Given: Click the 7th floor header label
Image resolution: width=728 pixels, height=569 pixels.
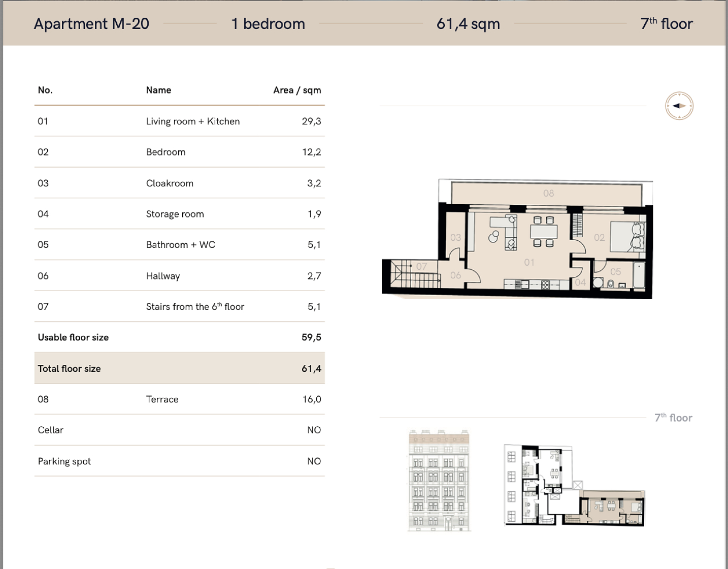Looking at the screenshot, I should 666,23.
